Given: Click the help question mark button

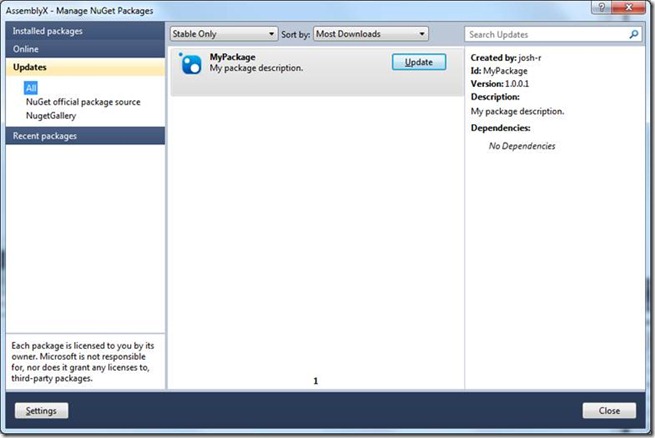Looking at the screenshot, I should pos(602,7).
